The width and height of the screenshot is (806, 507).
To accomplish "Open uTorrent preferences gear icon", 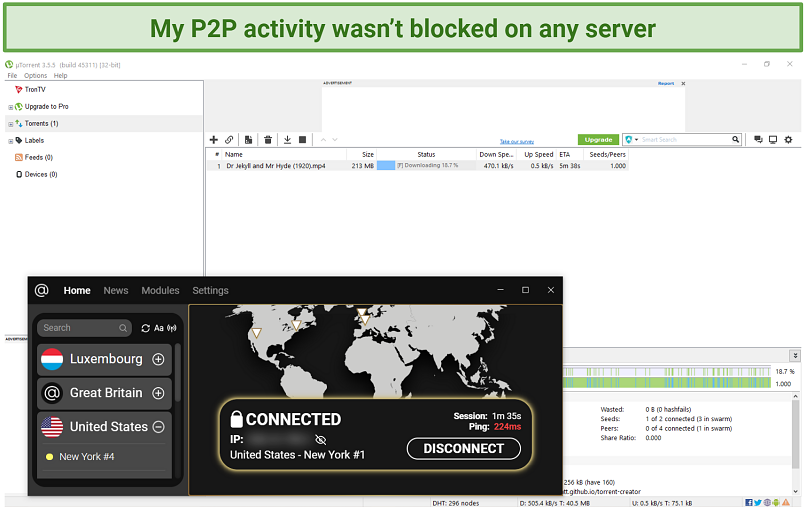I will click(788, 140).
